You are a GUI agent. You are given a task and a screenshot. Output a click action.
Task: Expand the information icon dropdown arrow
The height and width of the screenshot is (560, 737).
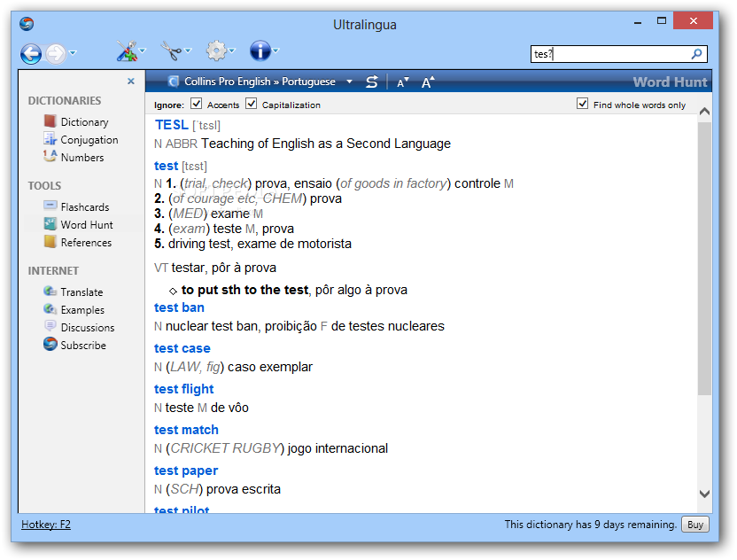[275, 51]
